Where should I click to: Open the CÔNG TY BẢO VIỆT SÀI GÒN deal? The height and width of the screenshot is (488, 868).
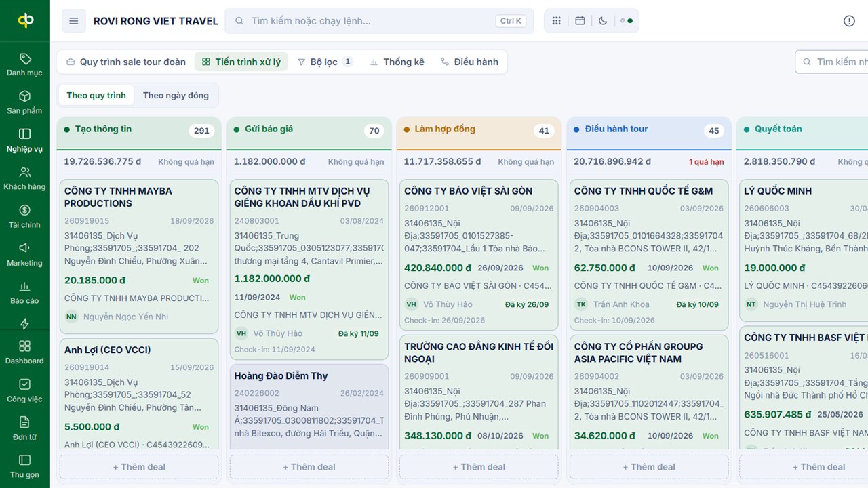click(x=479, y=255)
